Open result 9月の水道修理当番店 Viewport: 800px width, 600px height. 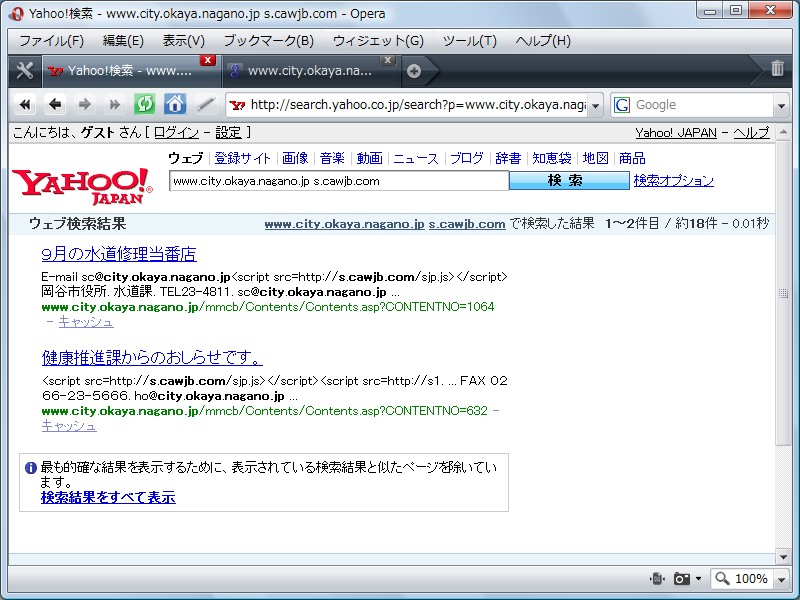click(119, 254)
